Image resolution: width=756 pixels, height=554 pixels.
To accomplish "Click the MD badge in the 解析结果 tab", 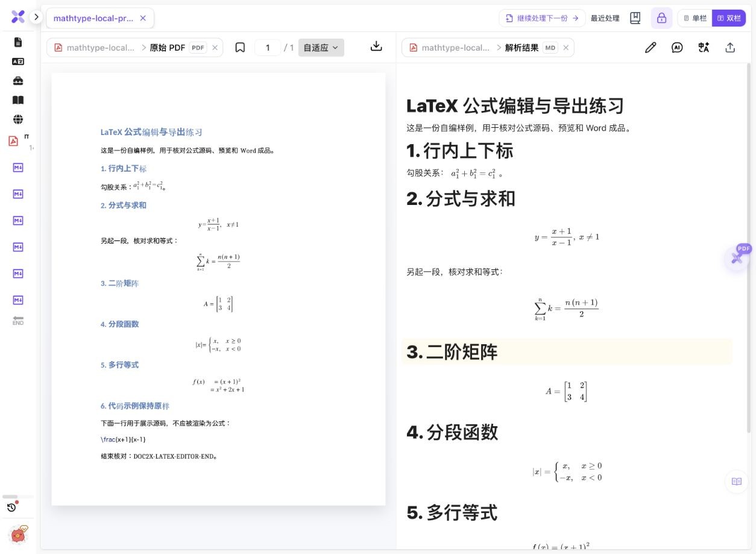I will coord(550,48).
